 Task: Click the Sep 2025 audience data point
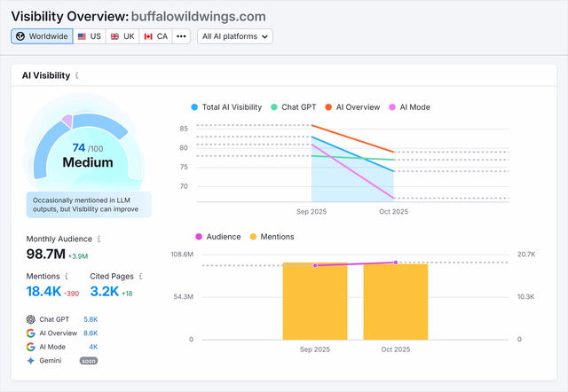[315, 266]
